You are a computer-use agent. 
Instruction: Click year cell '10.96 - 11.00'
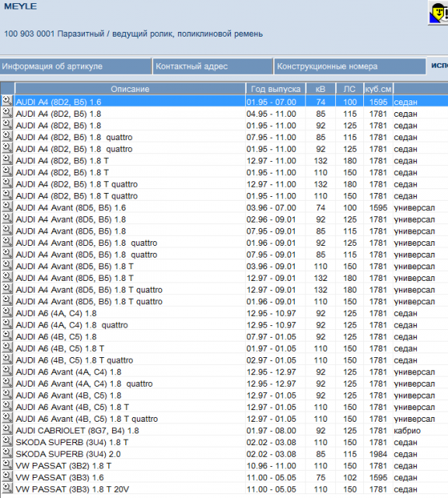pyautogui.click(x=271, y=466)
